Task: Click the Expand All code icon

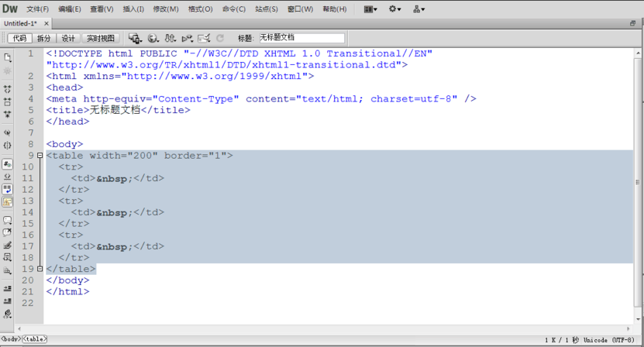Action: click(x=8, y=114)
